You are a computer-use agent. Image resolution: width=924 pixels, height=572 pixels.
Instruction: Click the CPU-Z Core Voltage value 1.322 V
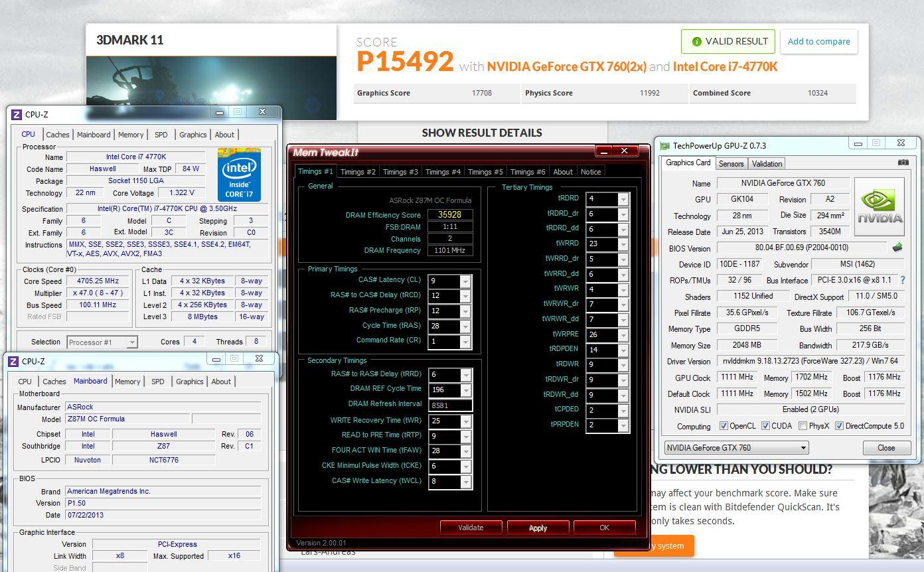coord(181,193)
